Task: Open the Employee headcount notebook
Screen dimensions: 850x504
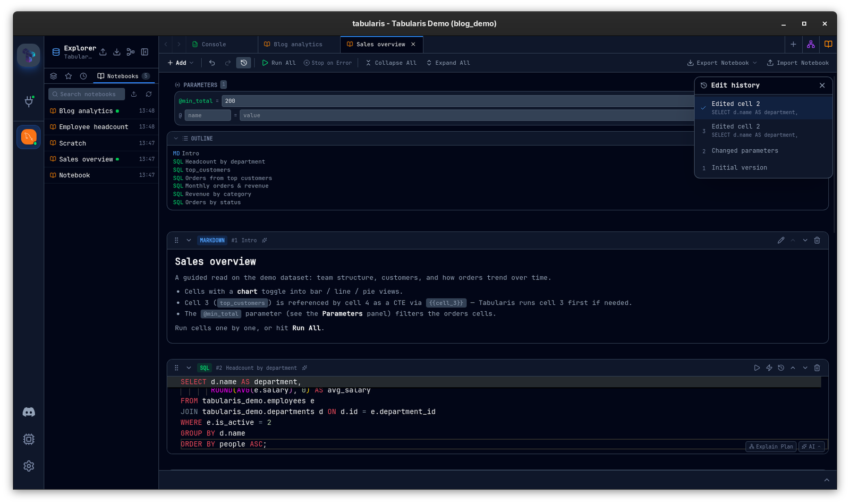Action: (101, 127)
